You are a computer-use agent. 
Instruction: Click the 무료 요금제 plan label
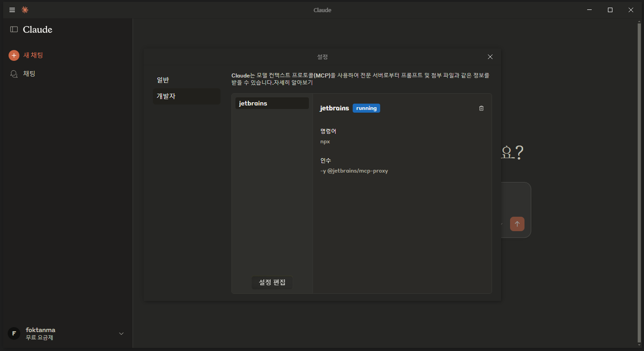(40, 337)
